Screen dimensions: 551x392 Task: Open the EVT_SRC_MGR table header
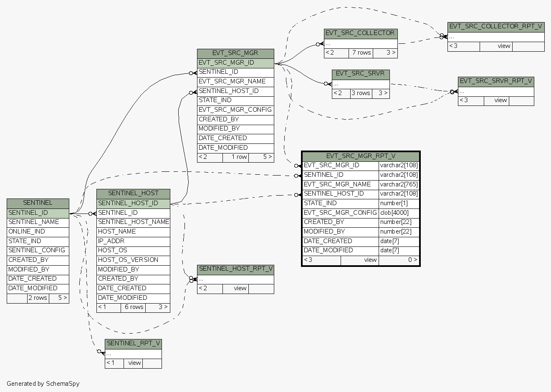coord(235,53)
